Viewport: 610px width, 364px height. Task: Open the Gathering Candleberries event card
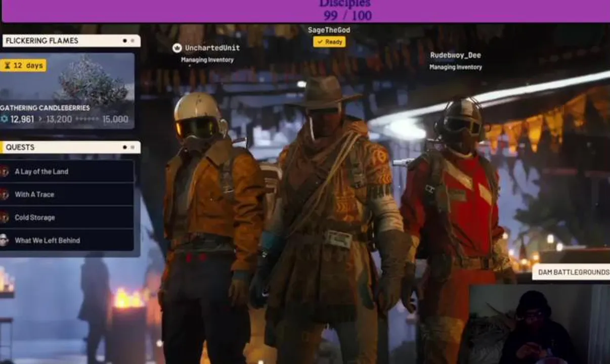tap(66, 91)
